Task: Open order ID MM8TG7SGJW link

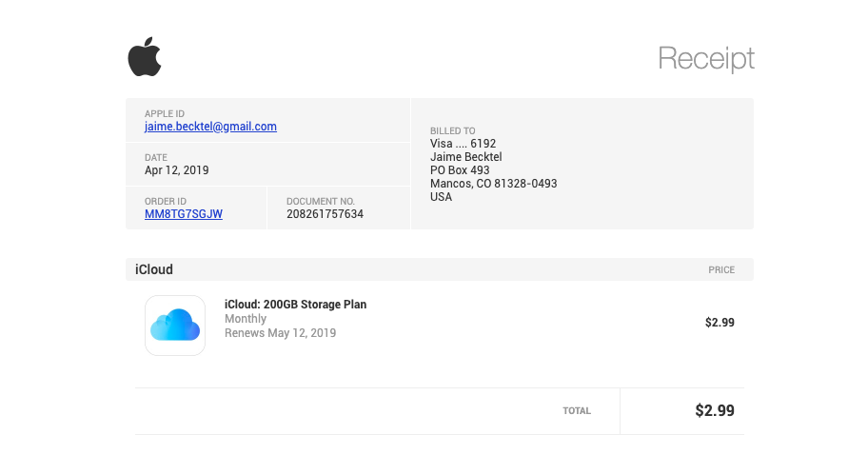Action: (x=184, y=214)
